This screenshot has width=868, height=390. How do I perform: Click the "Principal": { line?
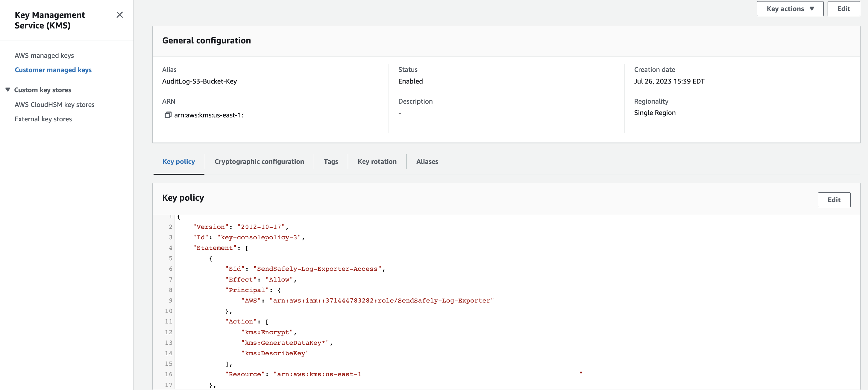253,290
